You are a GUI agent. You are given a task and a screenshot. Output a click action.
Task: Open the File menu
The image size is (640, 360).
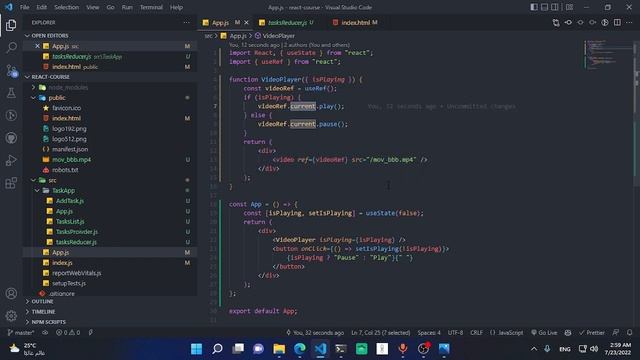[24, 7]
